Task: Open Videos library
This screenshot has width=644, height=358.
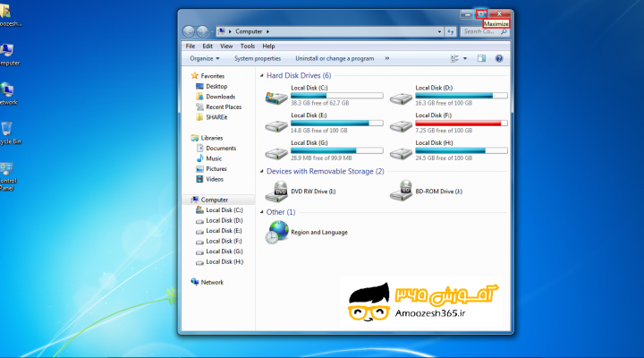Action: coord(210,179)
